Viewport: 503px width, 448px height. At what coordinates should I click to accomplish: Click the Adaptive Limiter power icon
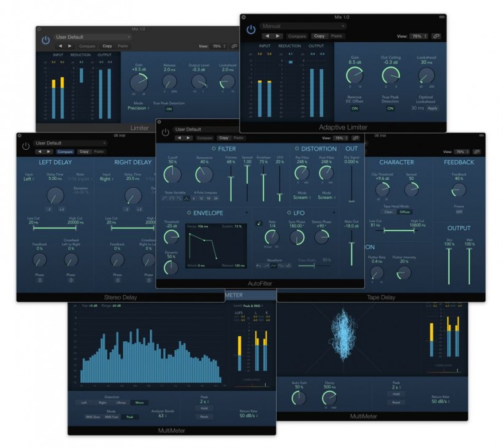point(250,30)
